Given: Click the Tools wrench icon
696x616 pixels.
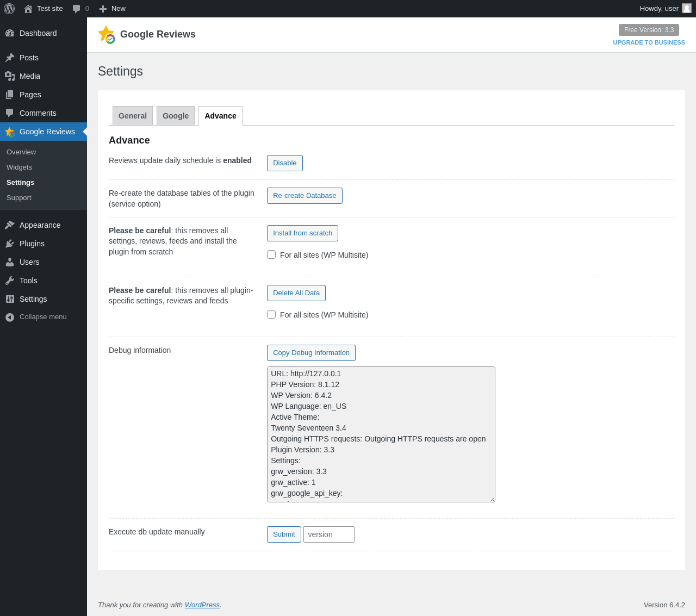Looking at the screenshot, I should [10, 281].
